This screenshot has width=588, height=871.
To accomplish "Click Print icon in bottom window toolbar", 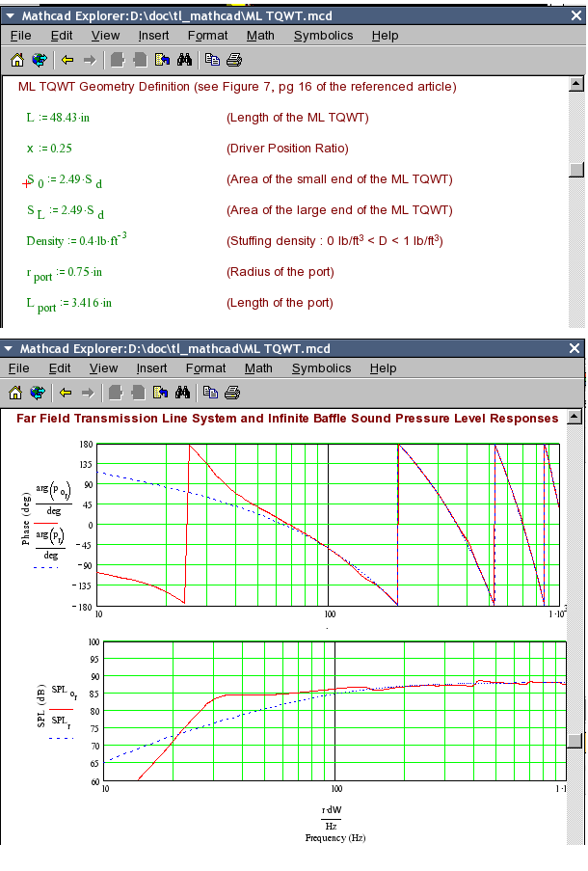I will tap(232, 393).
